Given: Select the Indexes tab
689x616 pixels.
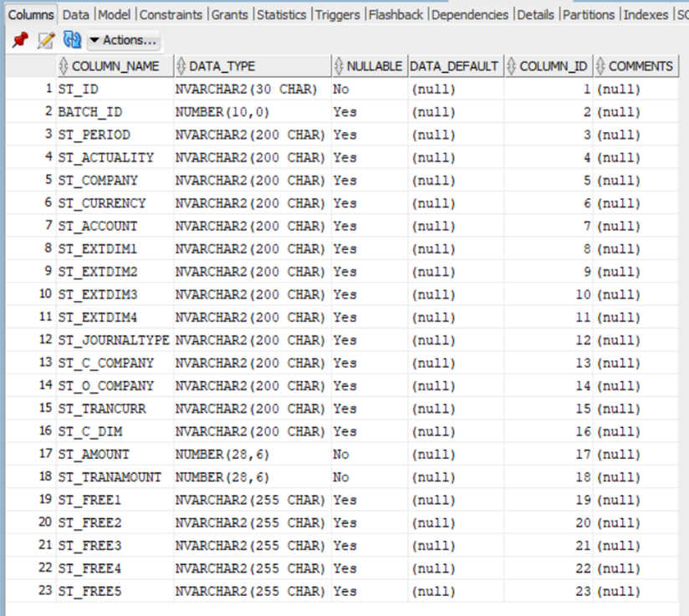Looking at the screenshot, I should point(646,15).
